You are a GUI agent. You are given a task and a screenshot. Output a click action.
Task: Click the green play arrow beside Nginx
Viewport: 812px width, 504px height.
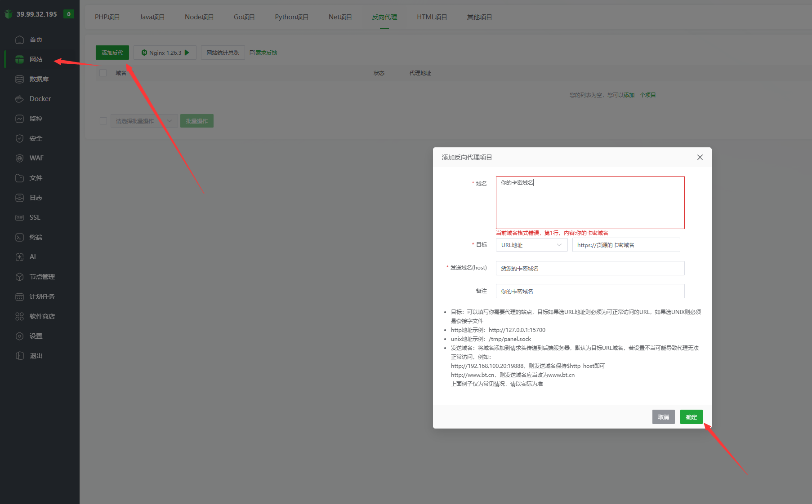click(x=187, y=53)
